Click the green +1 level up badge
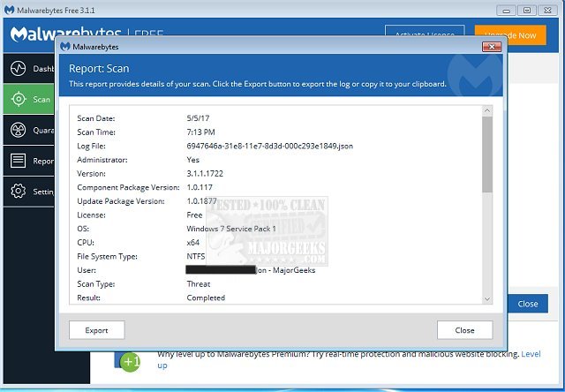This screenshot has width=565, height=392. tap(130, 361)
